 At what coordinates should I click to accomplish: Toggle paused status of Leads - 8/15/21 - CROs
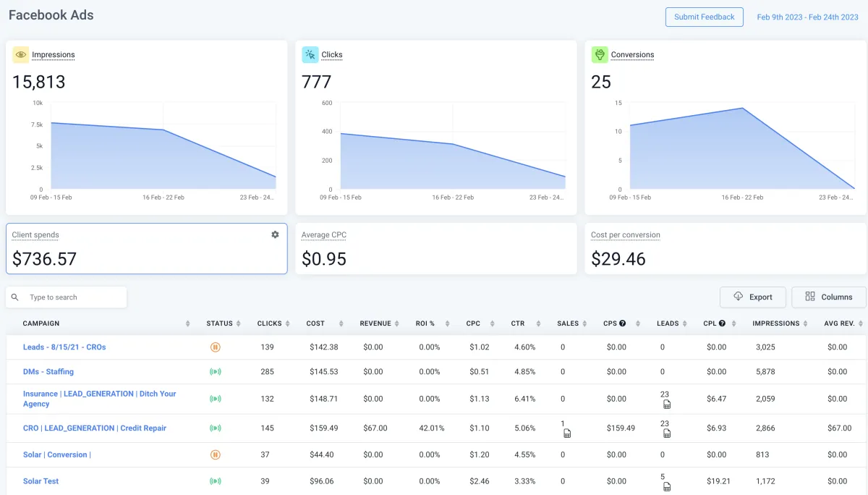tap(215, 347)
